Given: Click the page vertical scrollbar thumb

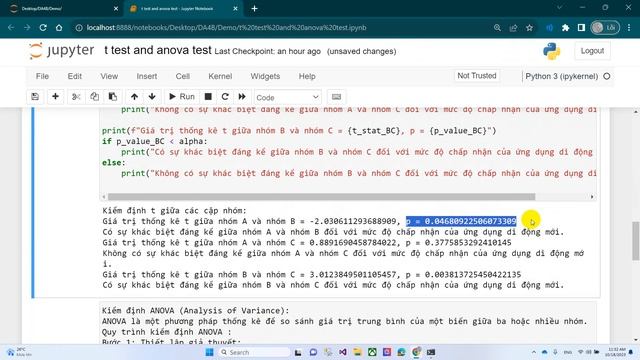Looking at the screenshot, I should 636,241.
